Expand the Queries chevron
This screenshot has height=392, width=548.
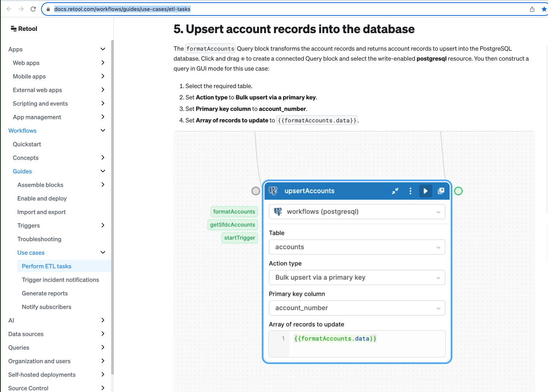[103, 347]
